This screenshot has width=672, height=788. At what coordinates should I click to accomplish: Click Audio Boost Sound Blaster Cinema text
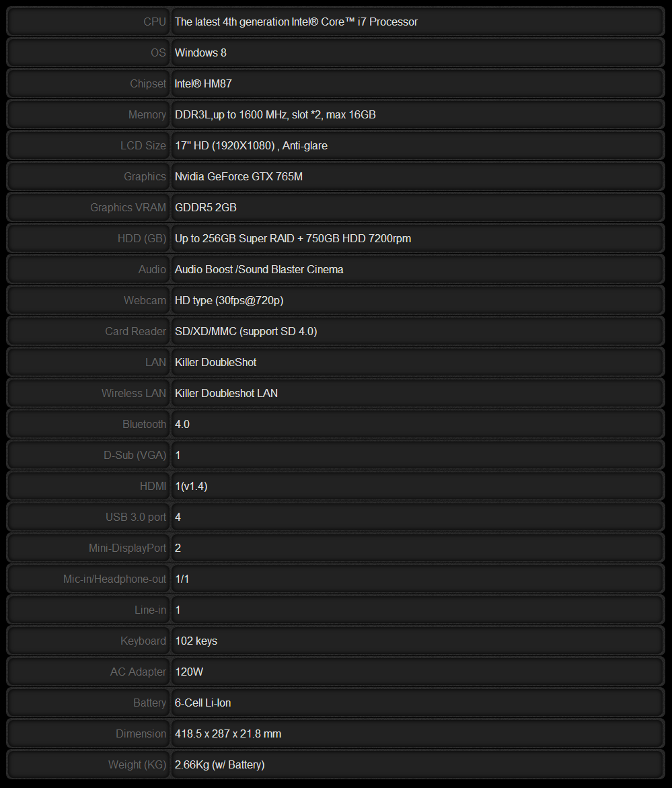pos(259,269)
